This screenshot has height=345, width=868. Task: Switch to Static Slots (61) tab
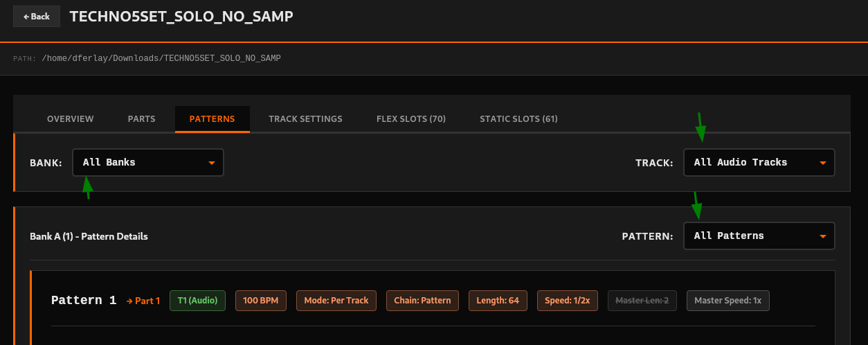click(518, 119)
